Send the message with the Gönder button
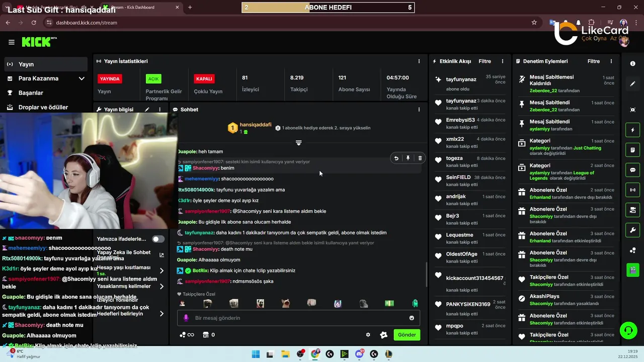 tap(407, 335)
